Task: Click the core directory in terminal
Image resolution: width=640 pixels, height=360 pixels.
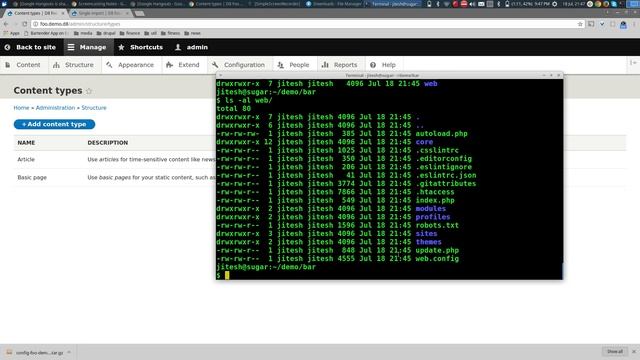Action: 424,142
